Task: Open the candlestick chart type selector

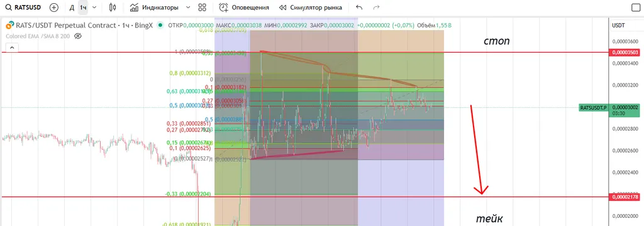Action: (113, 8)
